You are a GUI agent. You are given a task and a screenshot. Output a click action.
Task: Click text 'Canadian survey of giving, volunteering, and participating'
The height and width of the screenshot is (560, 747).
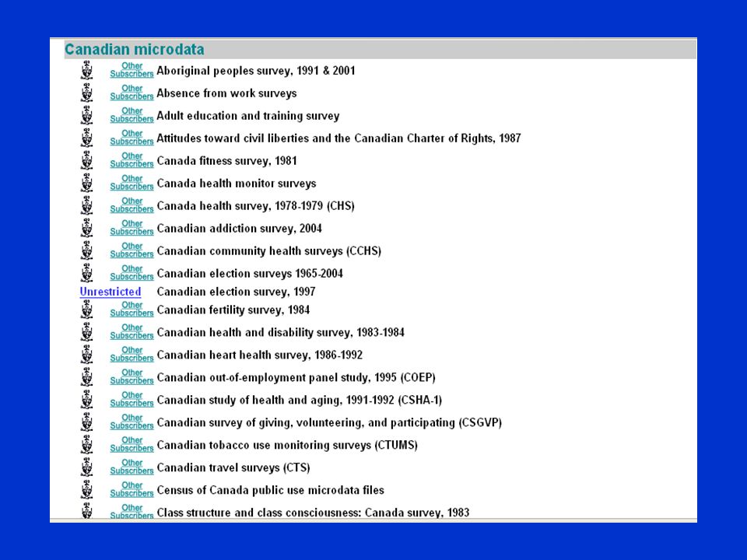306,422
